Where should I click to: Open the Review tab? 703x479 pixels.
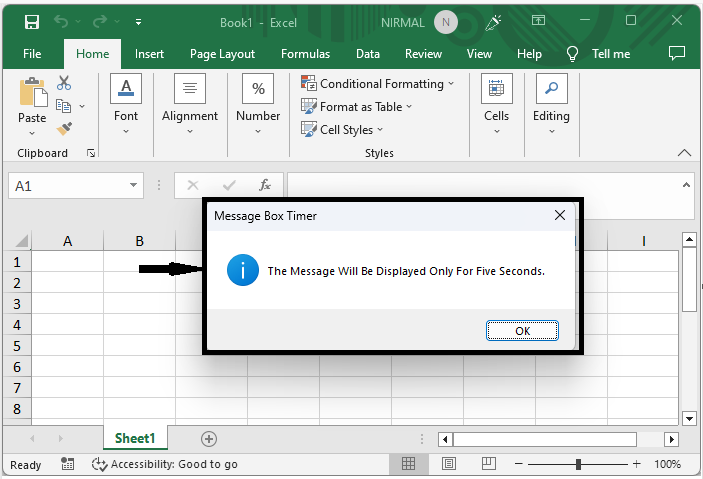pyautogui.click(x=423, y=54)
